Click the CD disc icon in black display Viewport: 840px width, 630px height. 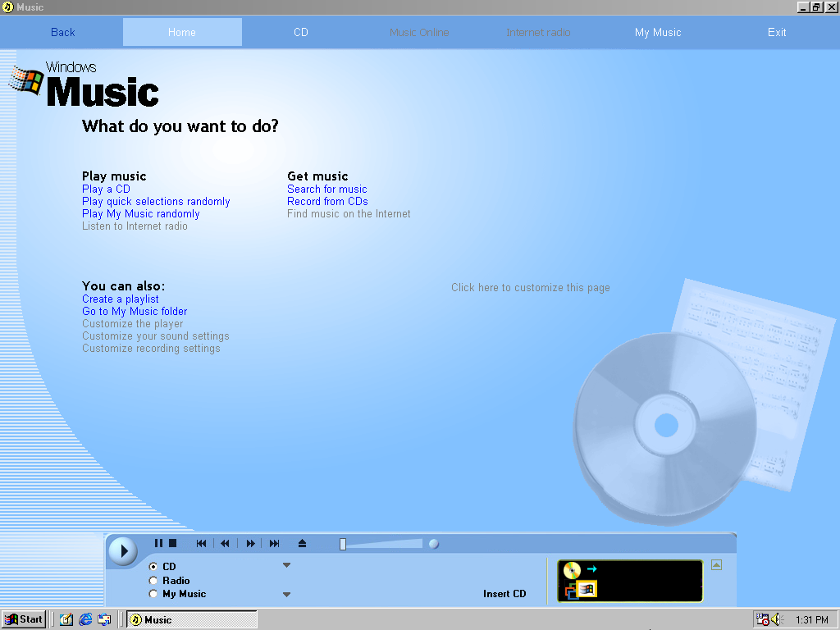[x=572, y=570]
